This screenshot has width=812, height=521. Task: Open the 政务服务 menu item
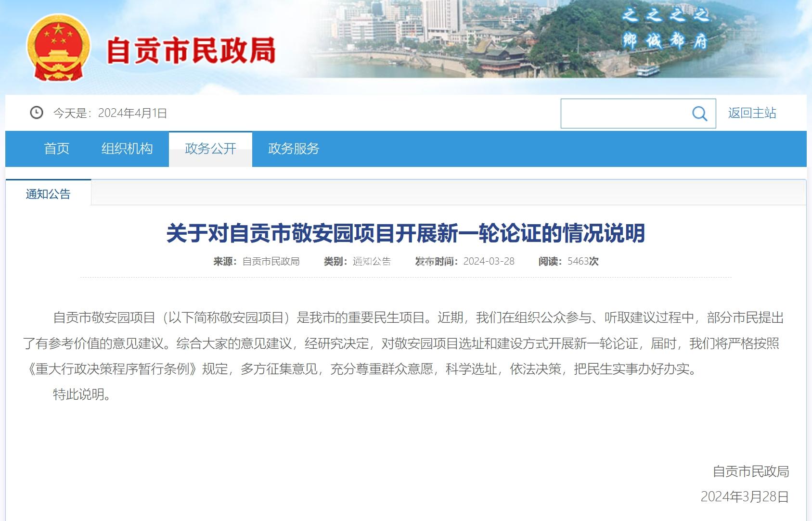(x=294, y=149)
